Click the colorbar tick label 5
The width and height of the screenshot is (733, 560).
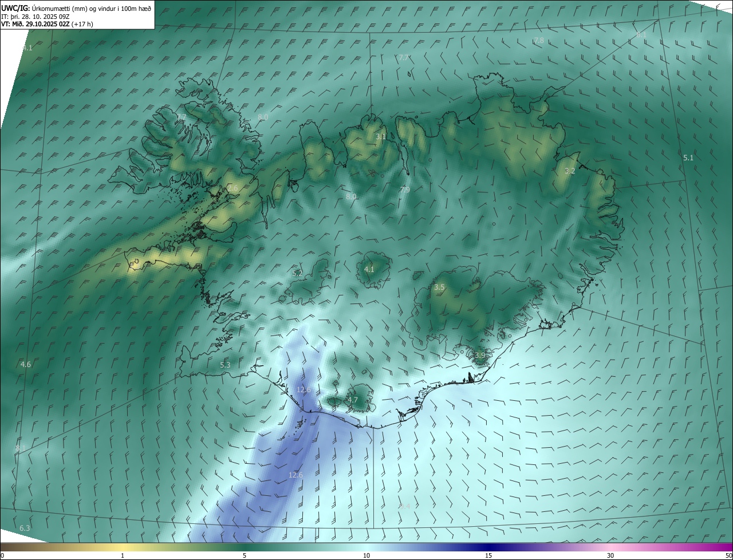(245, 555)
